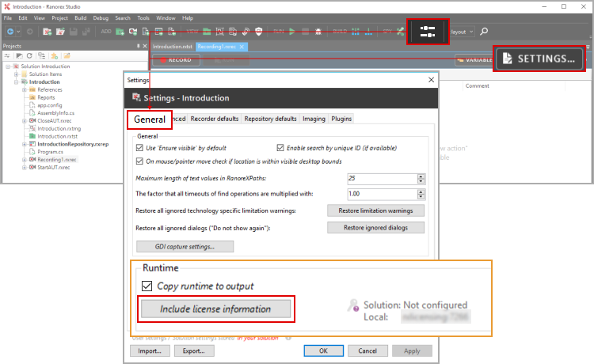Click Restore limitation warnings button
The image size is (594, 364).
(x=375, y=210)
